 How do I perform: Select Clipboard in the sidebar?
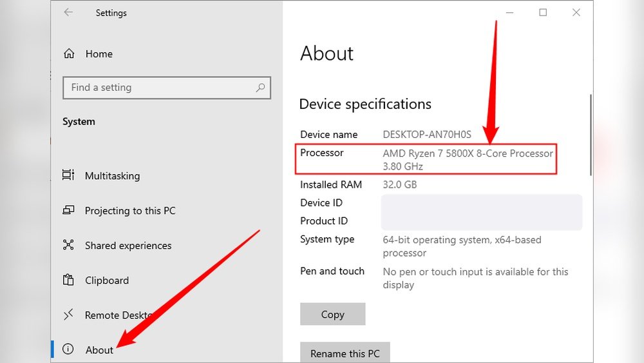point(107,280)
